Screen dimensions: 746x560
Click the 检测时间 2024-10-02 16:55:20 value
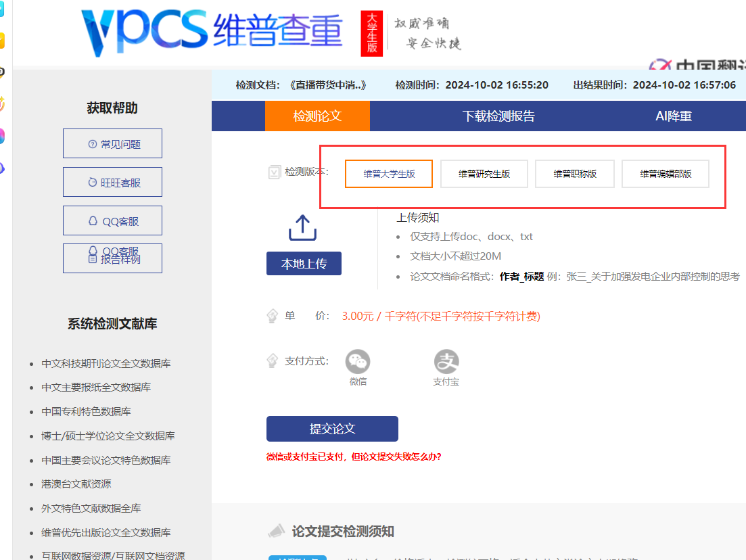point(496,85)
